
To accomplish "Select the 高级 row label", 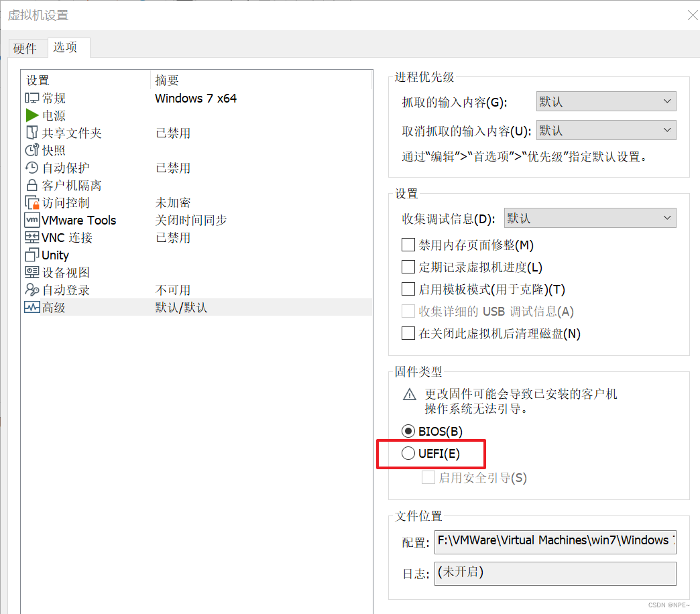I will [x=54, y=307].
